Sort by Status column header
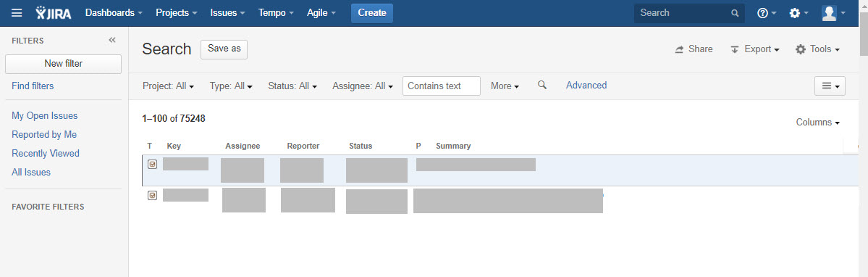The height and width of the screenshot is (277, 868). click(361, 146)
